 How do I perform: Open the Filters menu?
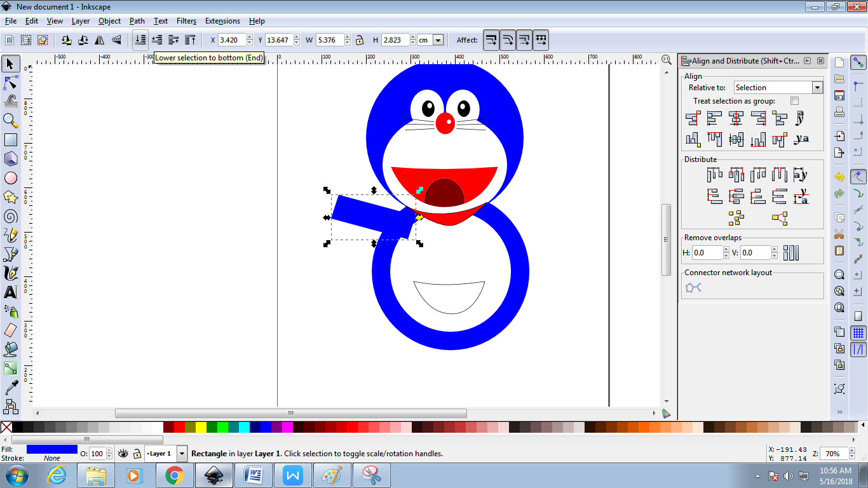click(186, 21)
